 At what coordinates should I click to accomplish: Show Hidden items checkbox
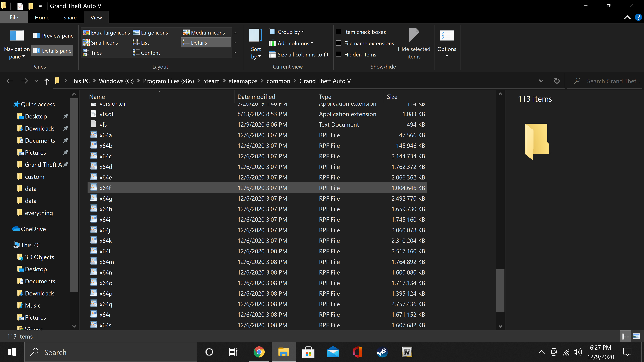tap(338, 54)
